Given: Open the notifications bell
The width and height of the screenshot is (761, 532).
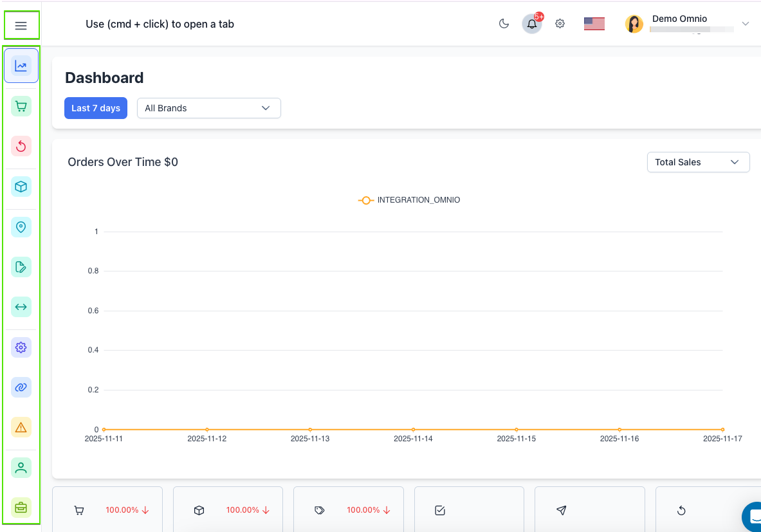Looking at the screenshot, I should tap(532, 24).
